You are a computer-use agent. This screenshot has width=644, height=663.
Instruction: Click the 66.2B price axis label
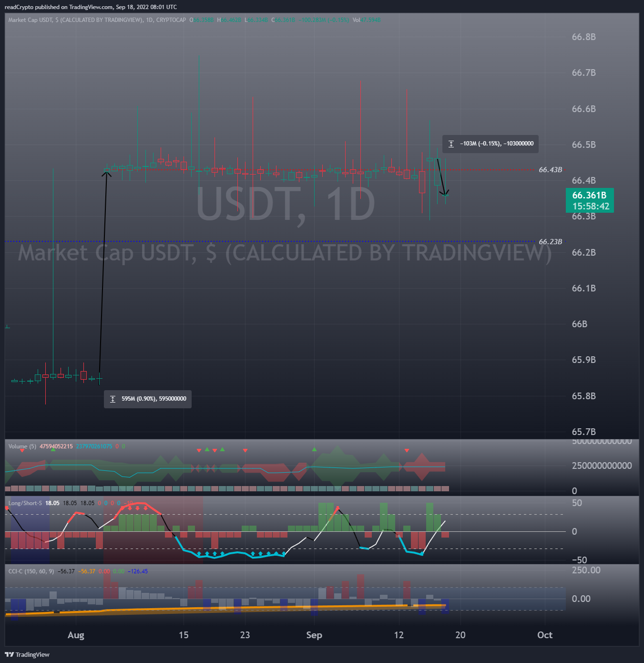(x=583, y=252)
